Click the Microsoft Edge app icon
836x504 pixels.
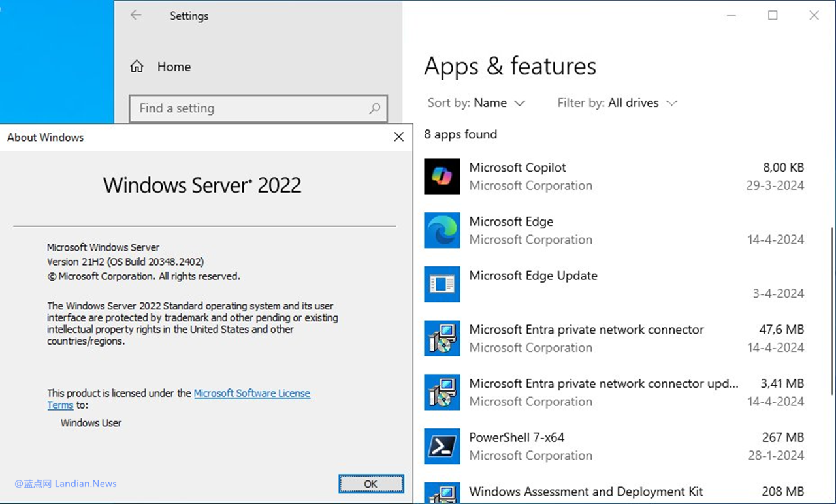click(442, 230)
